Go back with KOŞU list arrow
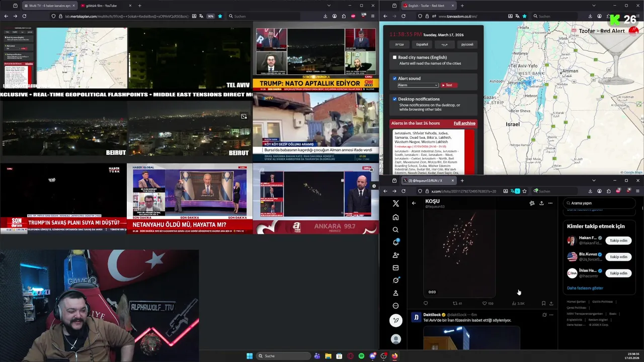This screenshot has width=644, height=362. pyautogui.click(x=414, y=203)
